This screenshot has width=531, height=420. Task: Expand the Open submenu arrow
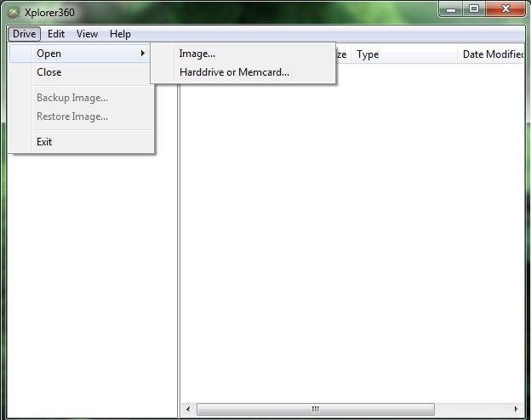pos(143,53)
